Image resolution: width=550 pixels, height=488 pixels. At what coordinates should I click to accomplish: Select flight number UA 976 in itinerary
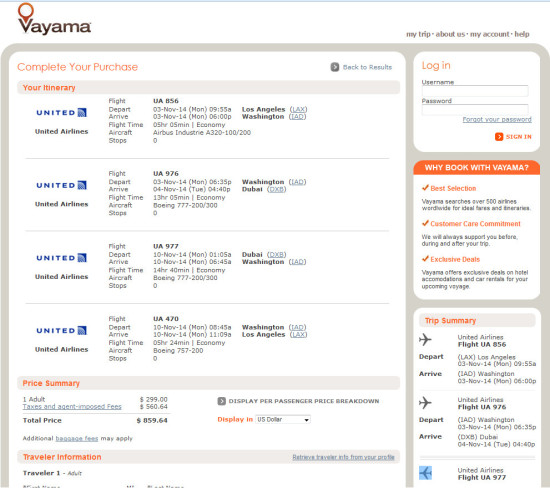[166, 174]
